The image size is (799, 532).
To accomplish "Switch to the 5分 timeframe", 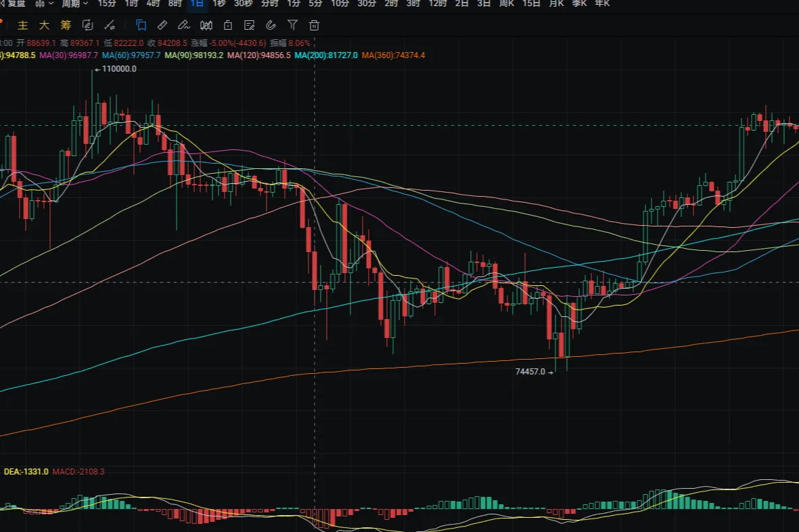I will click(x=315, y=3).
